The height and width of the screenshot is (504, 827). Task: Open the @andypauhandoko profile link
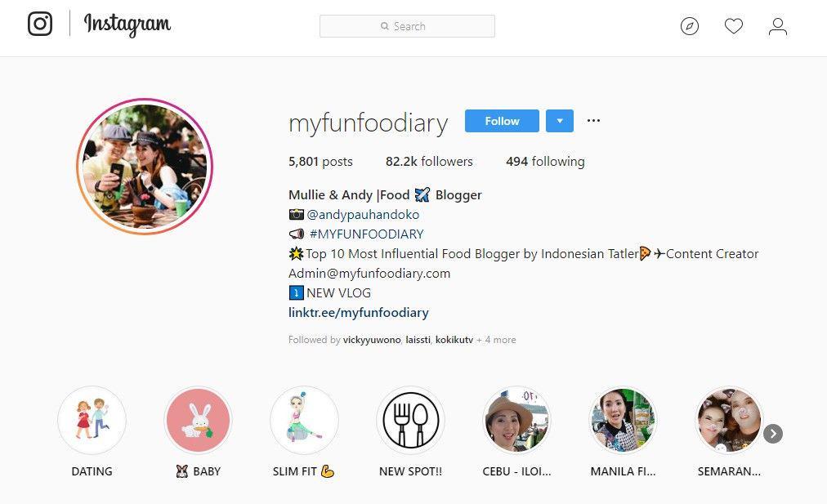pos(363,215)
